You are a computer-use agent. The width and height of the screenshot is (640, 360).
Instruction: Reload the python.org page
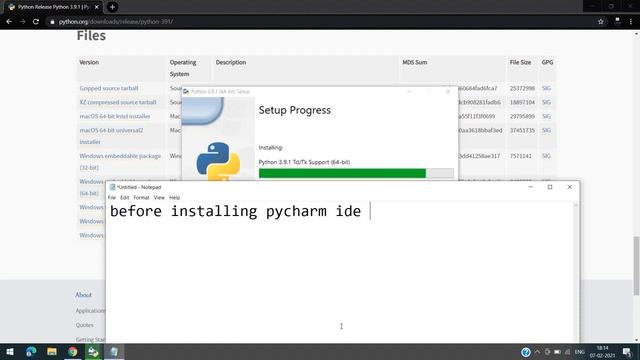(x=36, y=22)
